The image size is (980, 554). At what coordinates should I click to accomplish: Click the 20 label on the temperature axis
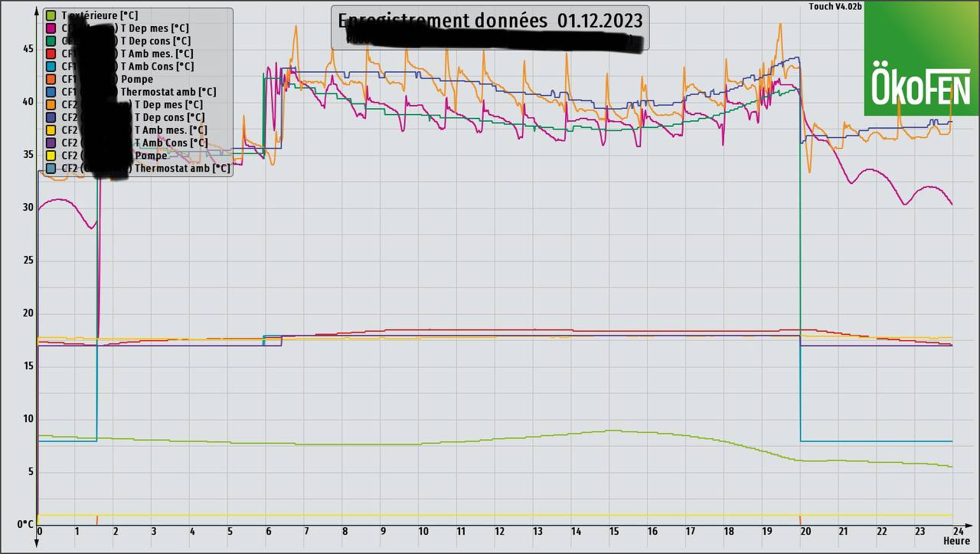(x=28, y=313)
